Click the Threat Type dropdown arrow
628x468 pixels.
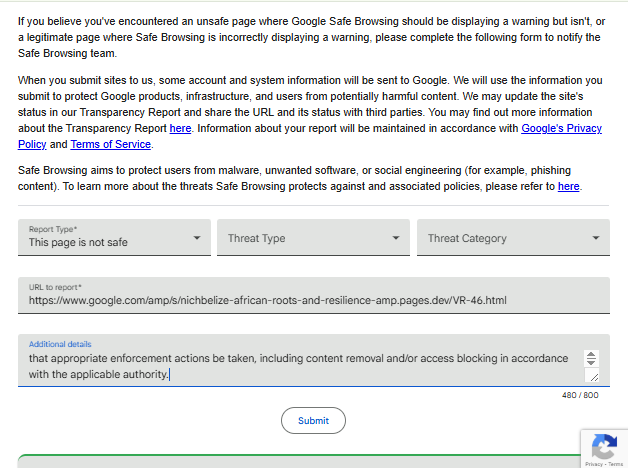tap(396, 238)
